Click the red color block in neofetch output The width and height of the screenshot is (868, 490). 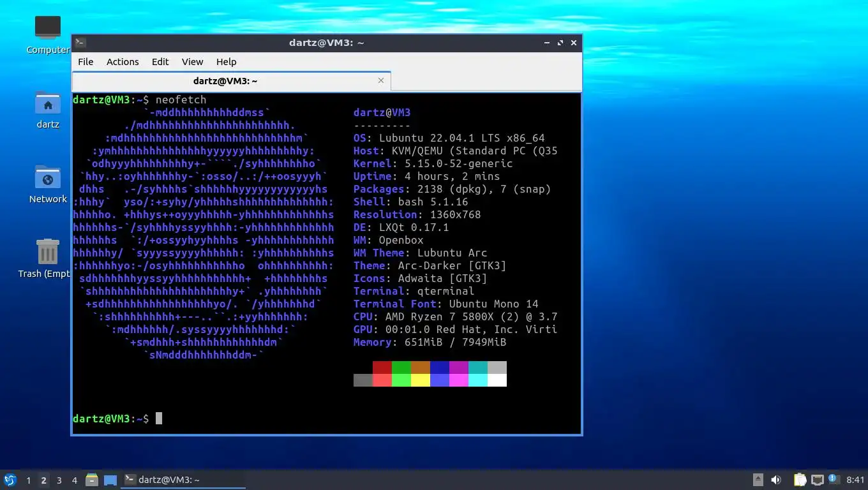pyautogui.click(x=382, y=367)
